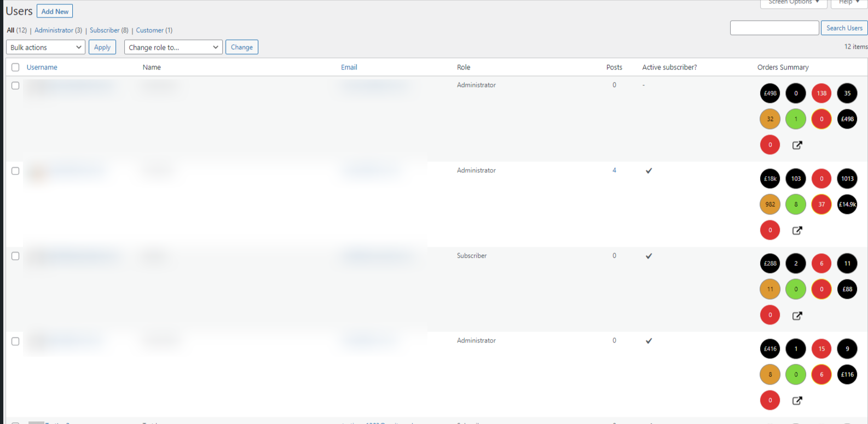Click the orange 32 orders badge
Screen dimensions: 868x424
tap(770, 119)
